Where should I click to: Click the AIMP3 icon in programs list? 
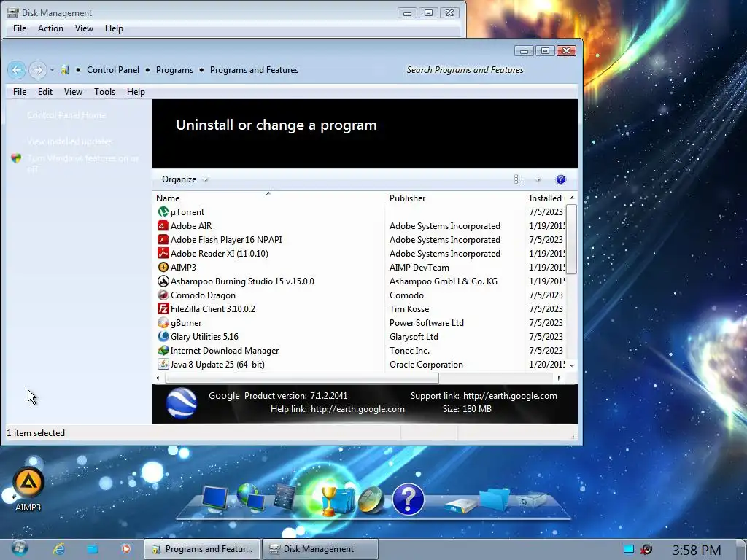pyautogui.click(x=163, y=267)
